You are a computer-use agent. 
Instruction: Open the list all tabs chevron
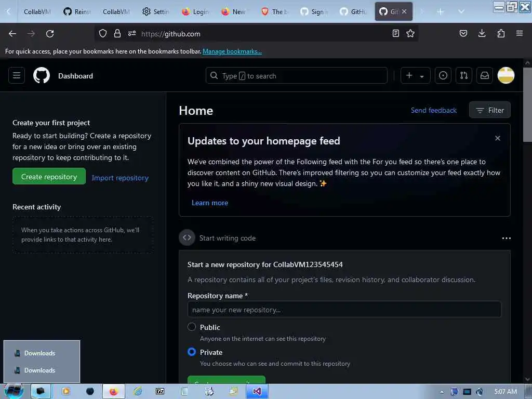pos(461,11)
